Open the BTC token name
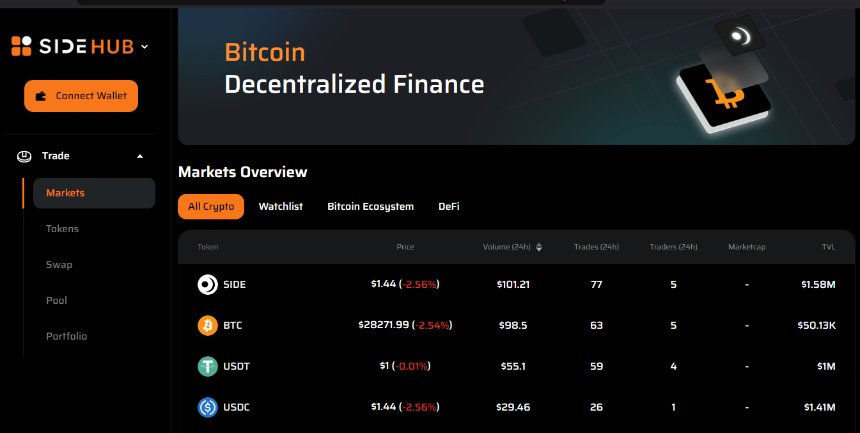The width and height of the screenshot is (860, 433). pyautogui.click(x=233, y=325)
